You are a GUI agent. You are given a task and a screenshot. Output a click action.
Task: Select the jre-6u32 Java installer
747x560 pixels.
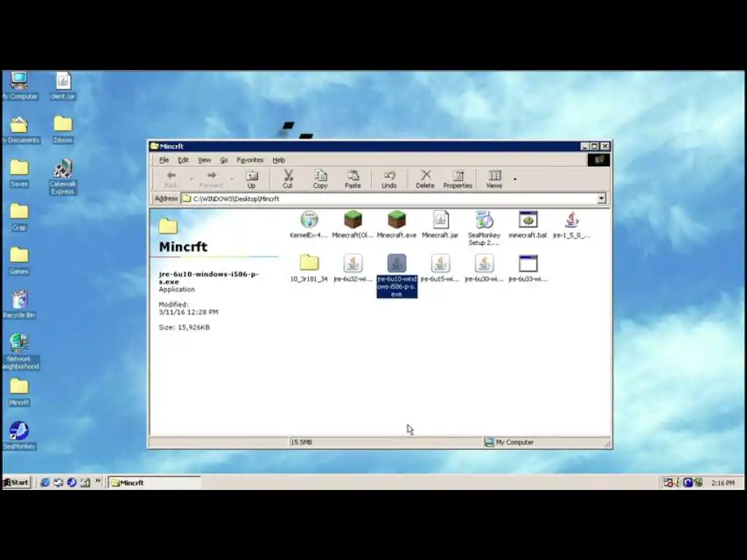[352, 268]
